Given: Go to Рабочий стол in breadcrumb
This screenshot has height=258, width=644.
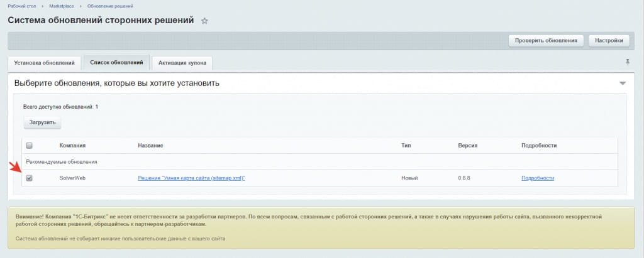Looking at the screenshot, I should click(x=22, y=5).
